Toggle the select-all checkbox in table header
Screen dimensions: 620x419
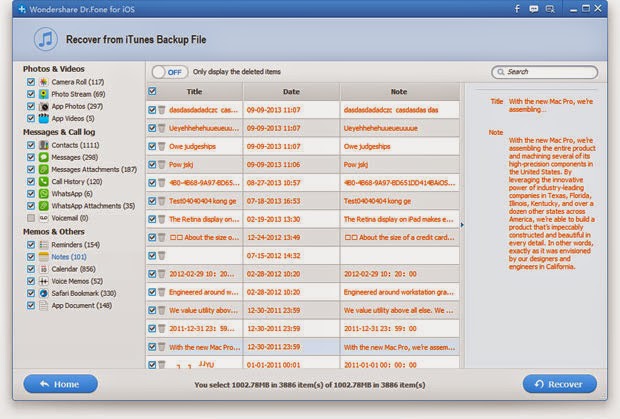(152, 91)
